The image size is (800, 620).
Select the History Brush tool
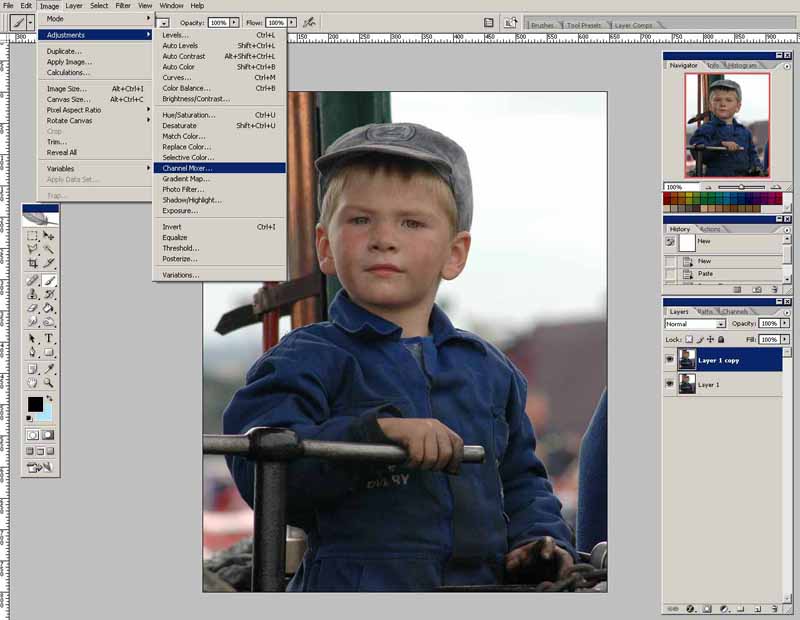(48, 294)
